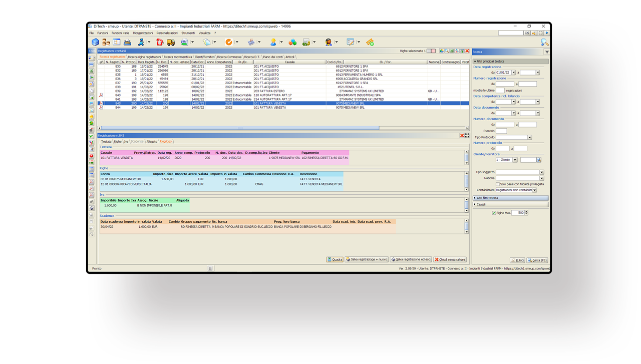Click the magnifier icon in grid toolbar
The height and width of the screenshot is (364, 641).
pyautogui.click(x=447, y=51)
